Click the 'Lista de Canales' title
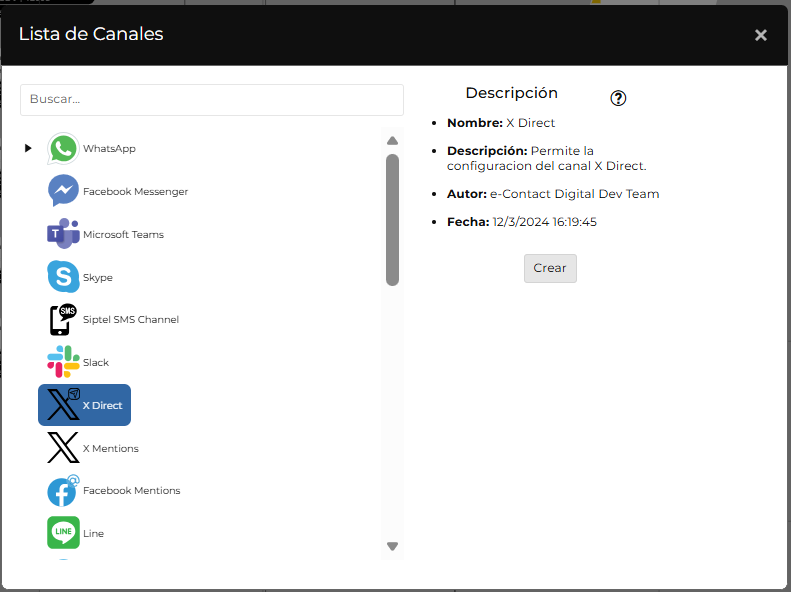Screen dimensions: 791x592 pos(91,34)
